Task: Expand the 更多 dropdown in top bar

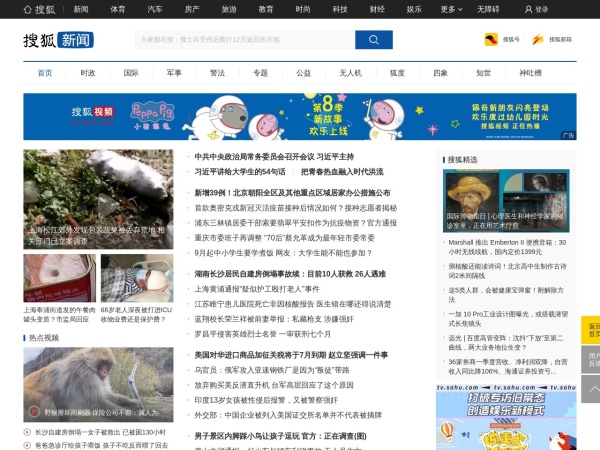Action: tap(450, 9)
